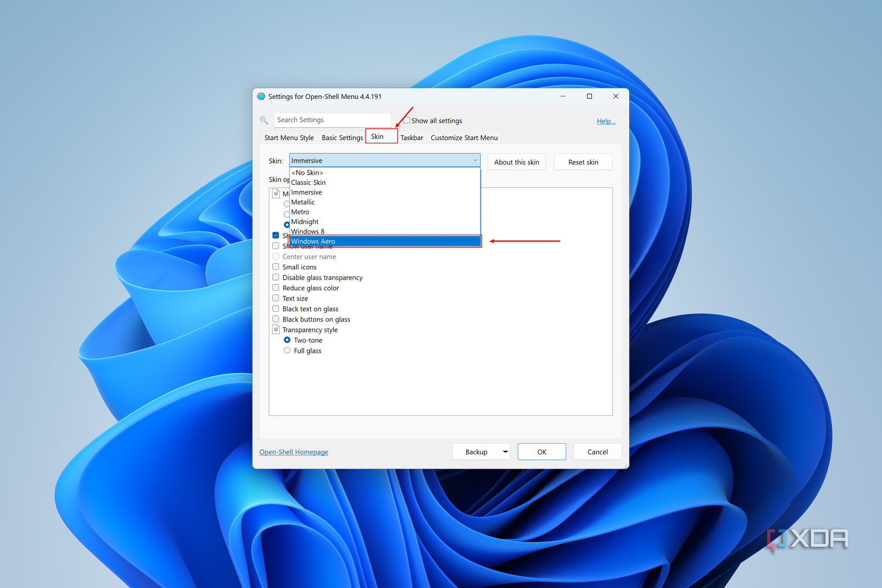The height and width of the screenshot is (588, 882).
Task: Click inside the Search Settings field
Action: (x=331, y=120)
